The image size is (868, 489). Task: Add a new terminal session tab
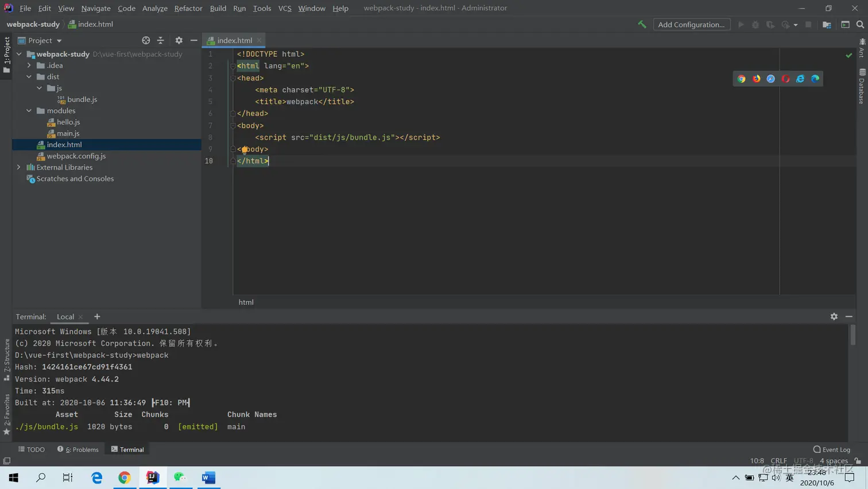(97, 317)
